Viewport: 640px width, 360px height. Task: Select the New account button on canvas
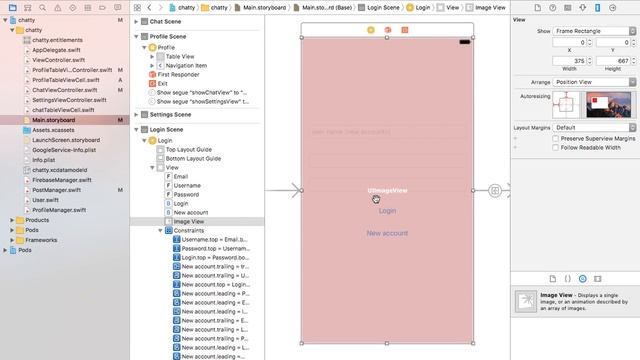point(387,233)
